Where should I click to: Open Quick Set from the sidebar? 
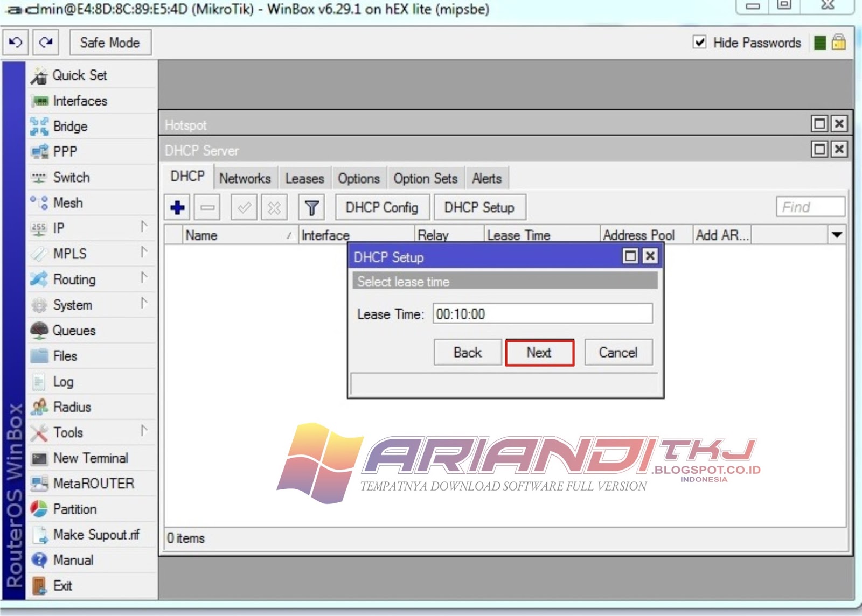pos(92,75)
